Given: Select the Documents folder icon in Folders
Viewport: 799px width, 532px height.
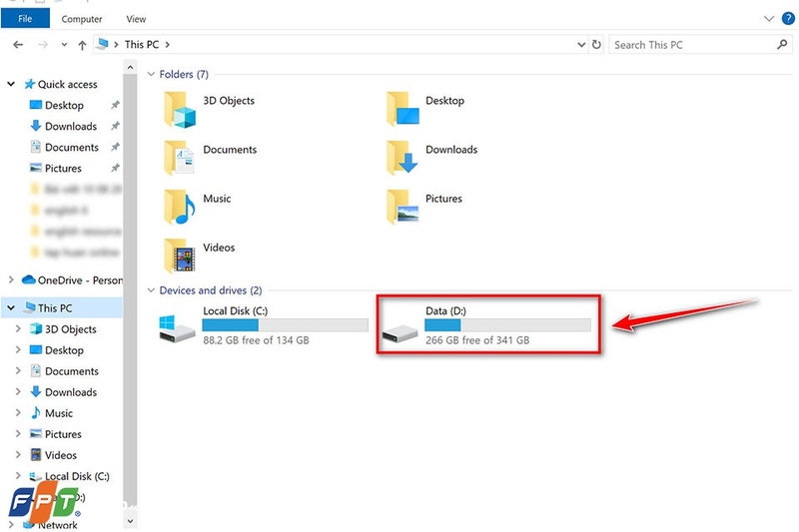Looking at the screenshot, I should click(x=180, y=158).
